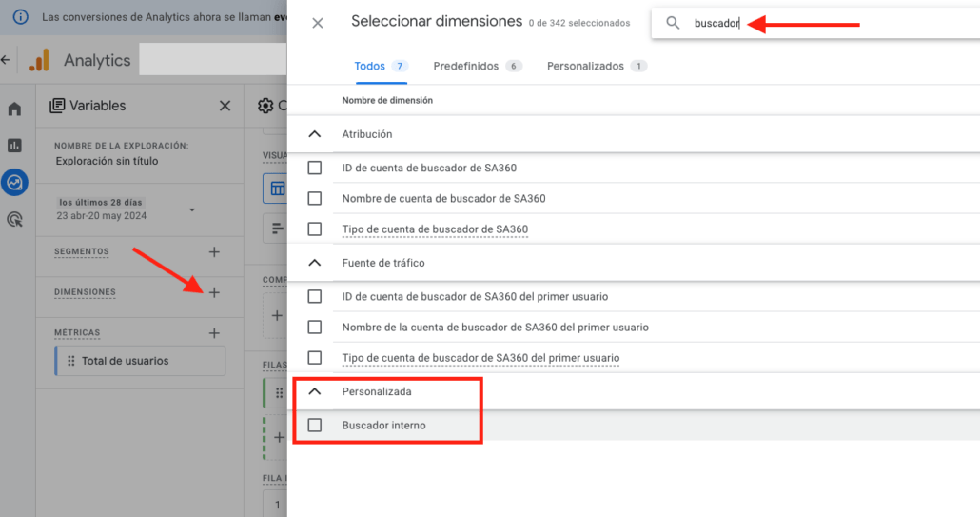Screen dimensions: 980x517
Task: Click the MÉTRICAS section label
Action: tap(77, 332)
